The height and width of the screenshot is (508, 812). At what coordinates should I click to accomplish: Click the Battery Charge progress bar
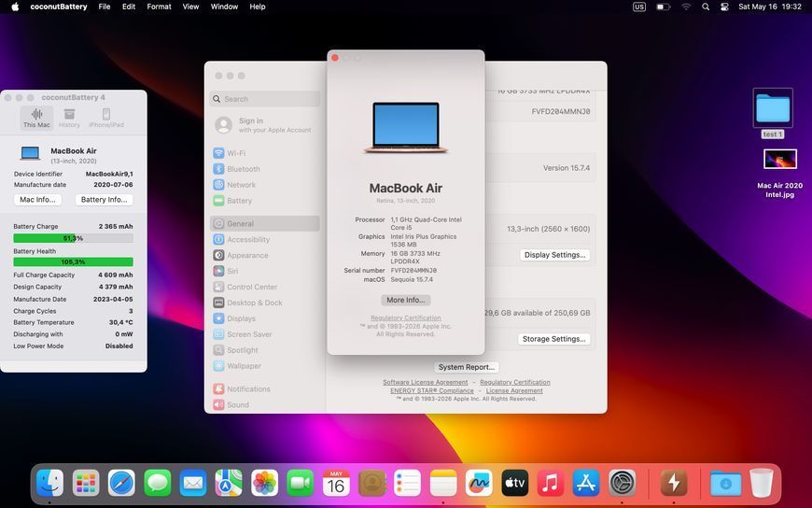73,238
